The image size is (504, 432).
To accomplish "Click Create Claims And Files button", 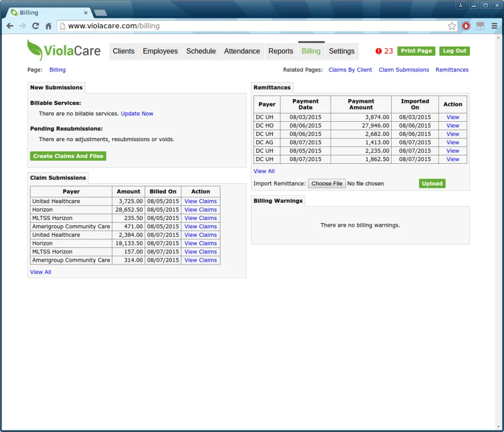I will pos(68,156).
